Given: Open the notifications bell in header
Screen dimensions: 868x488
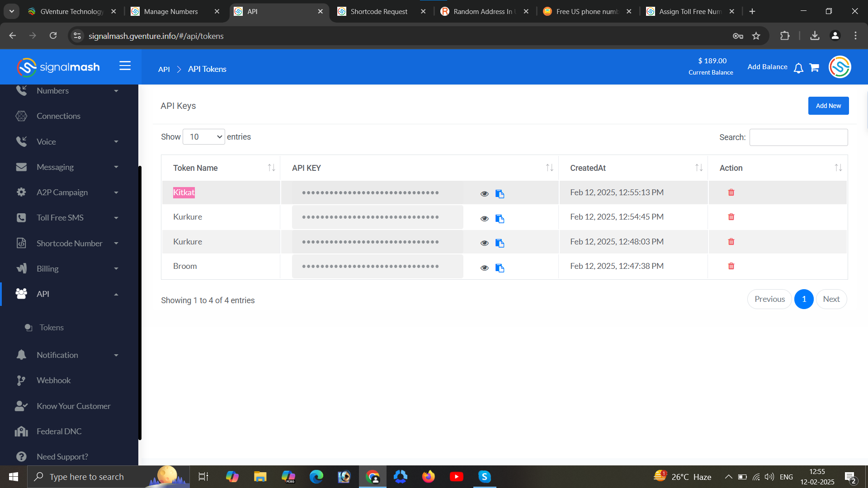Looking at the screenshot, I should 798,68.
